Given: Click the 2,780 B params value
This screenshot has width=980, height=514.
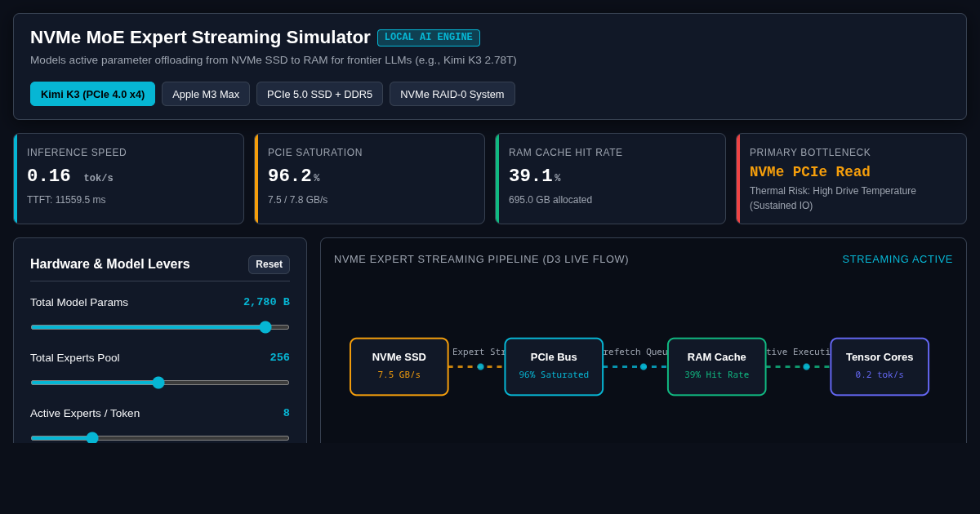Looking at the screenshot, I should (266, 302).
